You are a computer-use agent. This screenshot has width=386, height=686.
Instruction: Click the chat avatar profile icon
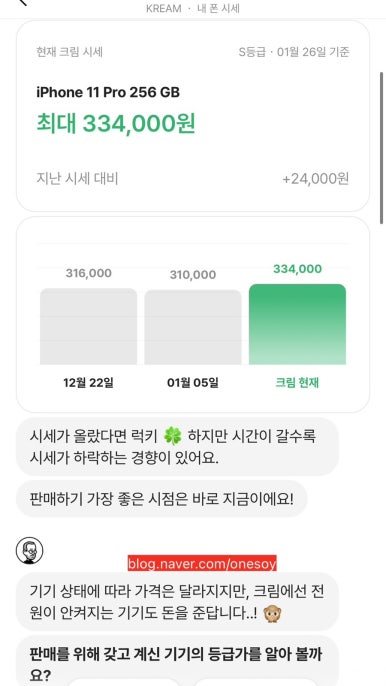coord(29,550)
